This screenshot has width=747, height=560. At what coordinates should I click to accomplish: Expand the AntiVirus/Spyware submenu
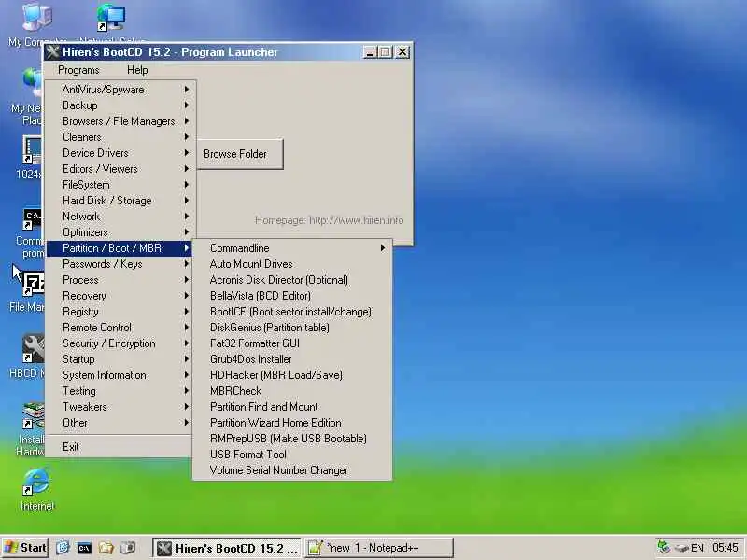coord(120,89)
